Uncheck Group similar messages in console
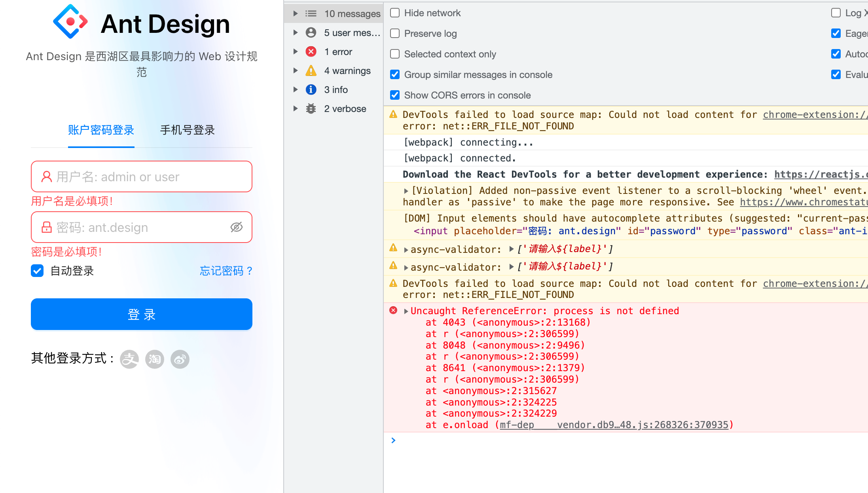Image resolution: width=868 pixels, height=493 pixels. (395, 74)
